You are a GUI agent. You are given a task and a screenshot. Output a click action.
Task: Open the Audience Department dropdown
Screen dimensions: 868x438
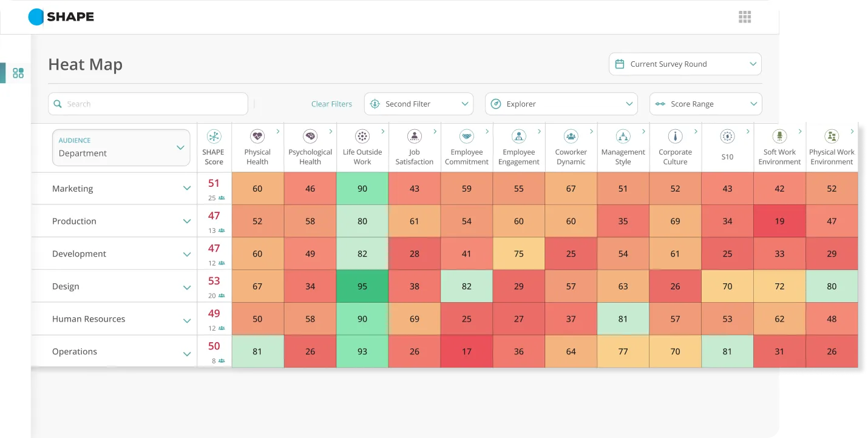tap(121, 147)
